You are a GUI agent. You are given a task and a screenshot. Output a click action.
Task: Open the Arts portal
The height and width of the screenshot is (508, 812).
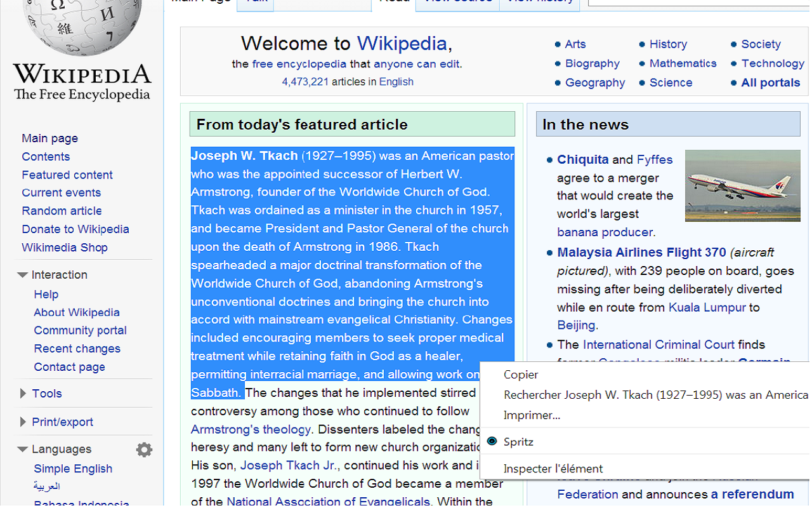(575, 44)
